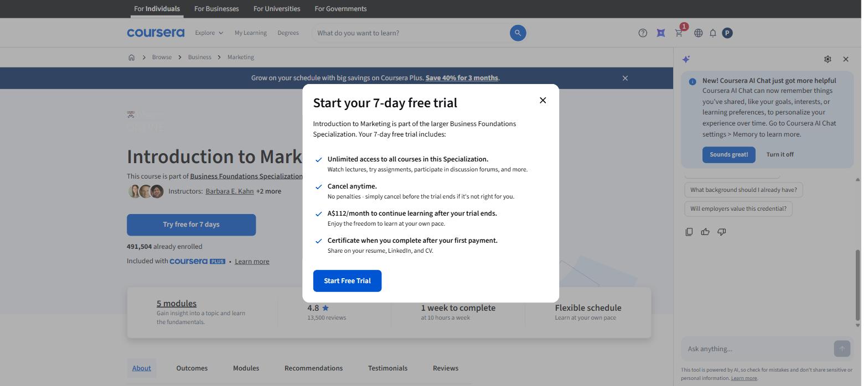Go to Business breadcrumb
Image resolution: width=868 pixels, height=386 pixels.
tap(199, 57)
